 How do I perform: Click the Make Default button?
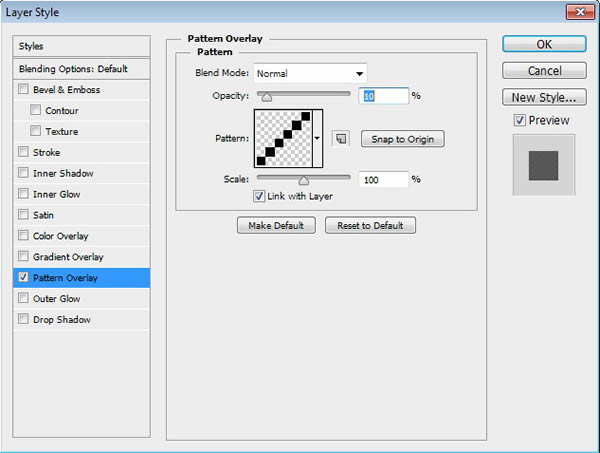click(x=276, y=225)
